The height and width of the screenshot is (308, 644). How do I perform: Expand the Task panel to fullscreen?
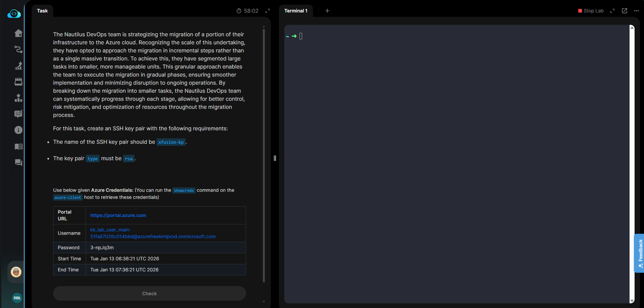pyautogui.click(x=268, y=11)
